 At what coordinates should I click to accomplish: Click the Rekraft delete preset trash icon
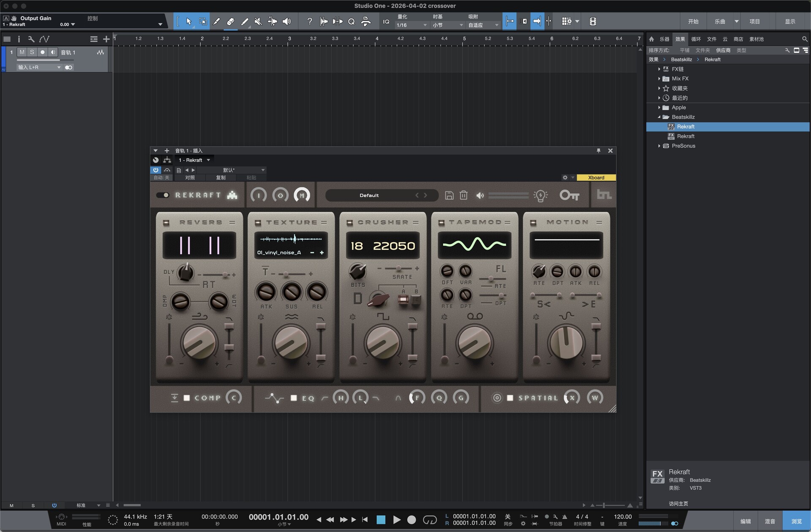click(463, 195)
